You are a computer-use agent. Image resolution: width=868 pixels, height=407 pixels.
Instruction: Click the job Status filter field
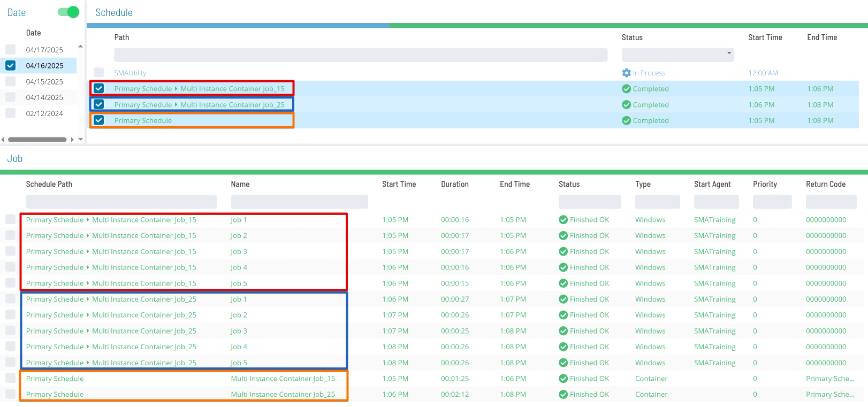[x=590, y=202]
